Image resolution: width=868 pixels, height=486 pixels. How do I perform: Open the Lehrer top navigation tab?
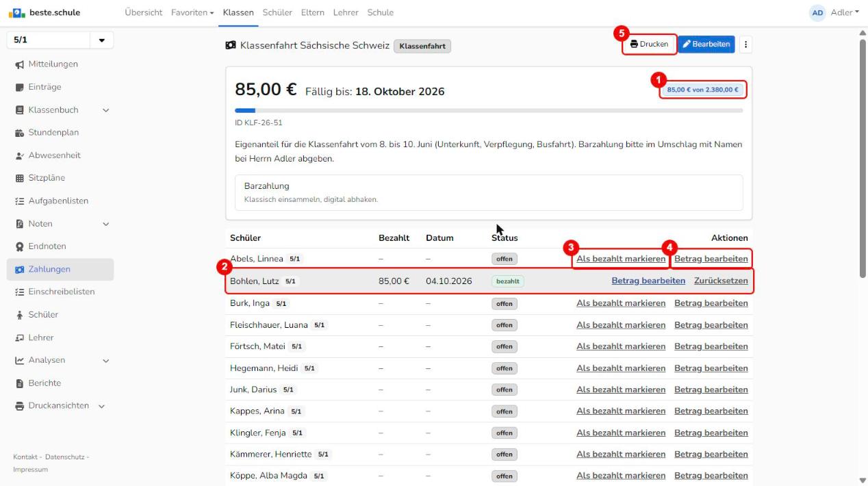(x=346, y=12)
